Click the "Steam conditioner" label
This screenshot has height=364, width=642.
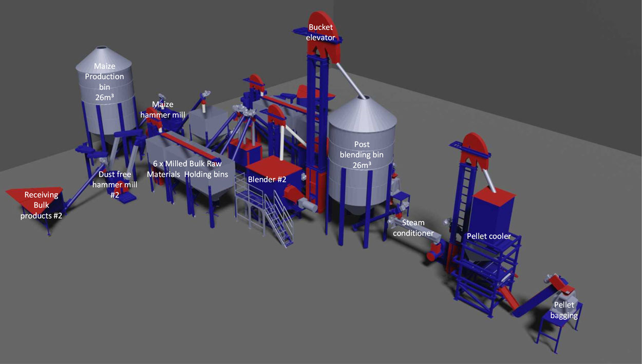(x=417, y=228)
